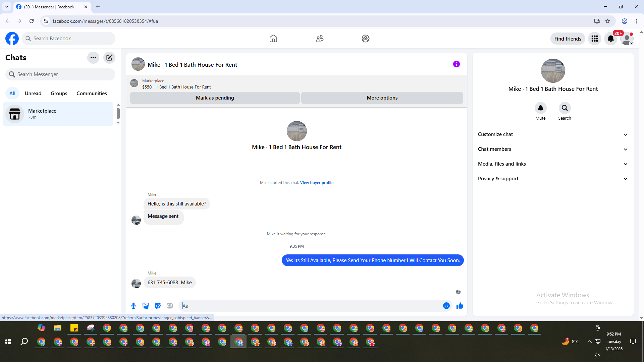Open the View buyer profile link

pyautogui.click(x=316, y=183)
